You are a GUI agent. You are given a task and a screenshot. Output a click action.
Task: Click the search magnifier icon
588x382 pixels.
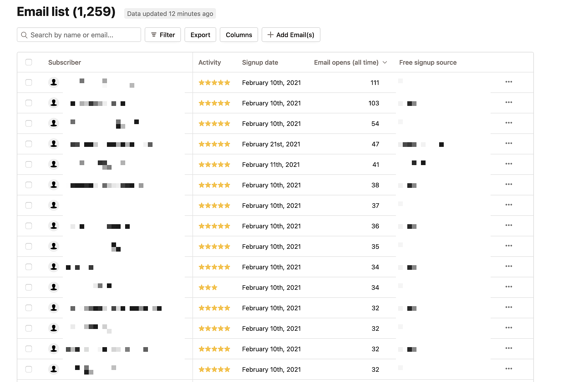[24, 35]
